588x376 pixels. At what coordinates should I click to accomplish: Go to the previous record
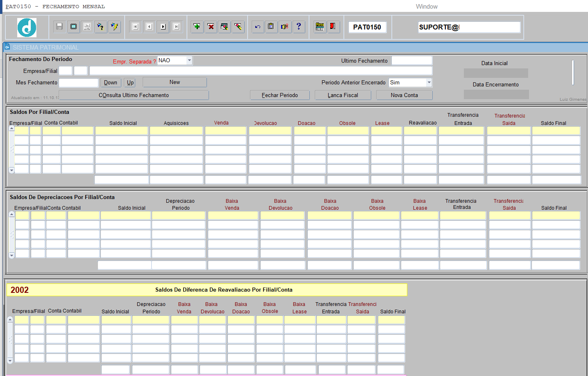pos(150,27)
